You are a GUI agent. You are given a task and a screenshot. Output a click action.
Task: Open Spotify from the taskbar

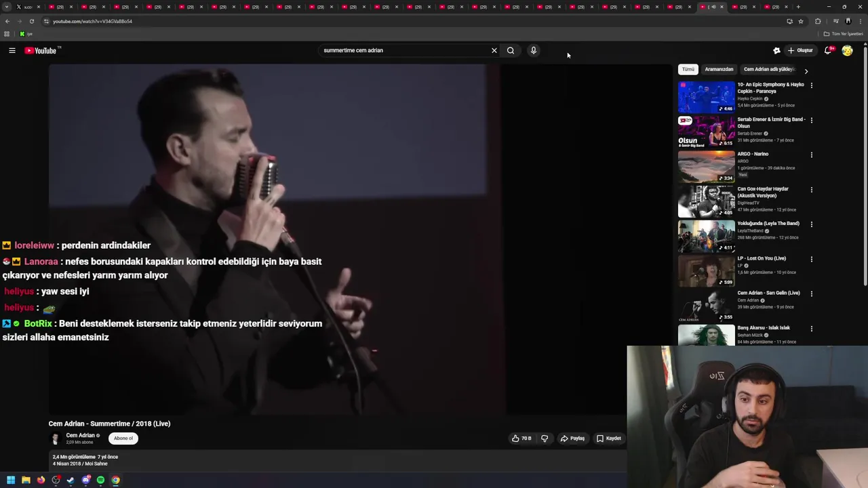click(x=101, y=480)
